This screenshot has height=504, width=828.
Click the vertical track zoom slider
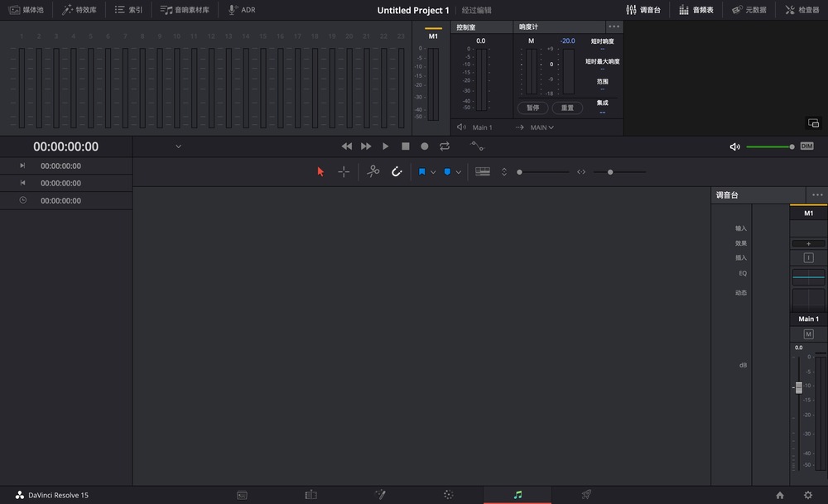pyautogui.click(x=543, y=172)
